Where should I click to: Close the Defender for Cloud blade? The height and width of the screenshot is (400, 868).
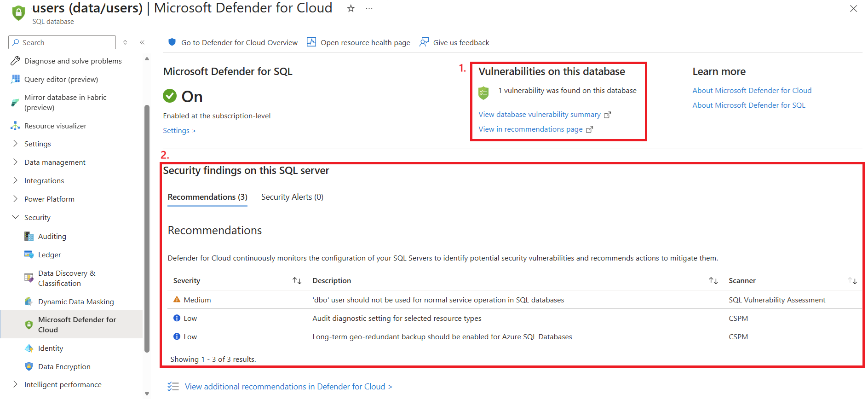[x=853, y=8]
